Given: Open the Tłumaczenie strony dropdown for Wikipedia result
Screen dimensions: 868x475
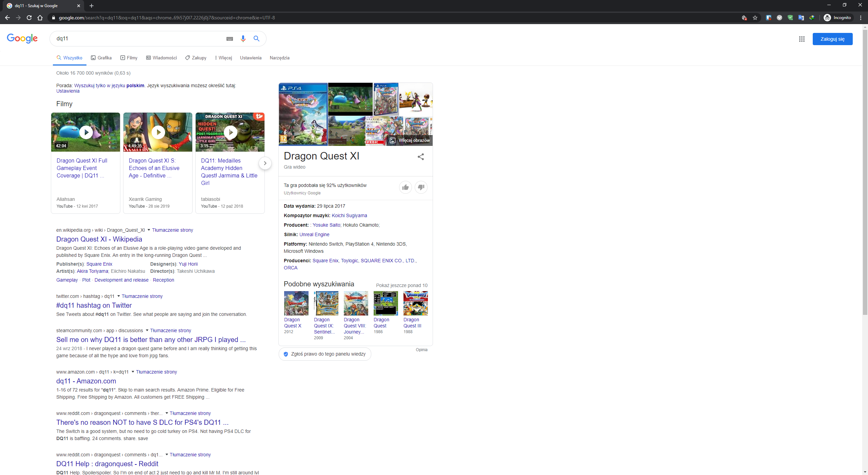Looking at the screenshot, I should 173,230.
